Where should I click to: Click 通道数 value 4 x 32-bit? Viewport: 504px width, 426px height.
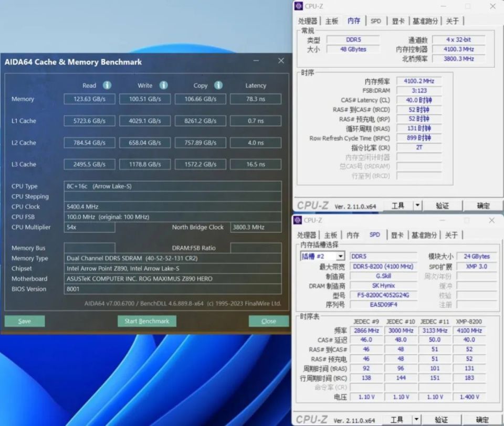point(459,39)
